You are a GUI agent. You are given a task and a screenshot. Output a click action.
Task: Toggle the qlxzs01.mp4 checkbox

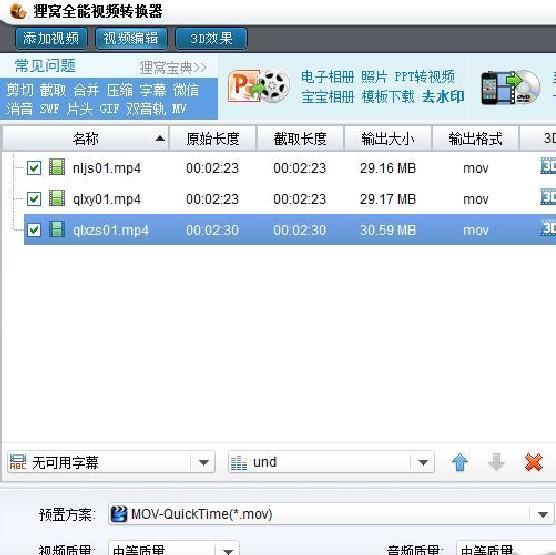point(34,230)
